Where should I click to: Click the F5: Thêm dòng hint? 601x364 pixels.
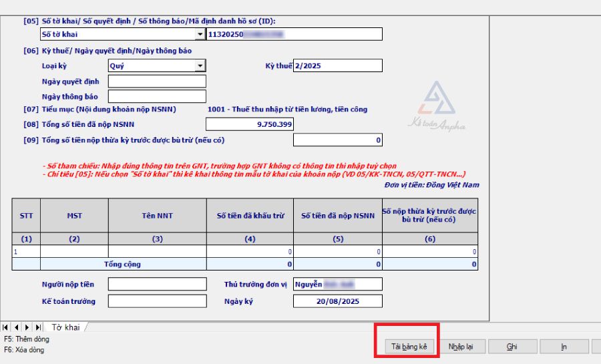(27, 339)
